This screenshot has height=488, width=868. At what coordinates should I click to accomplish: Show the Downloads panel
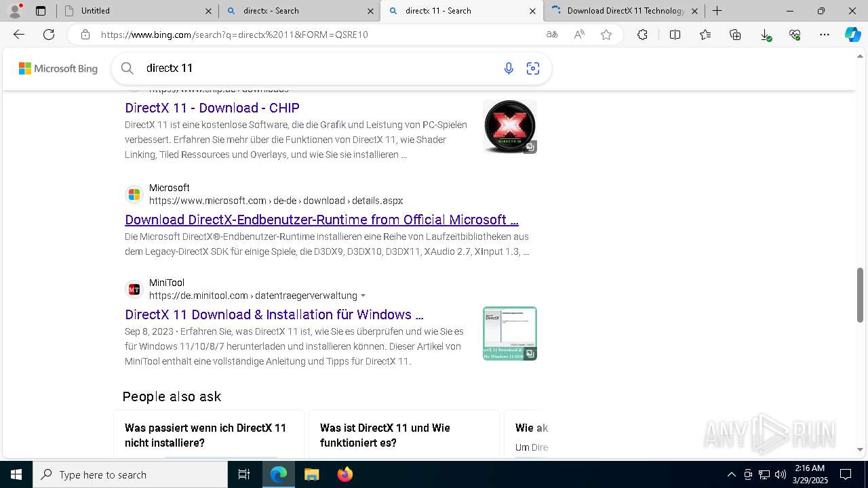765,35
